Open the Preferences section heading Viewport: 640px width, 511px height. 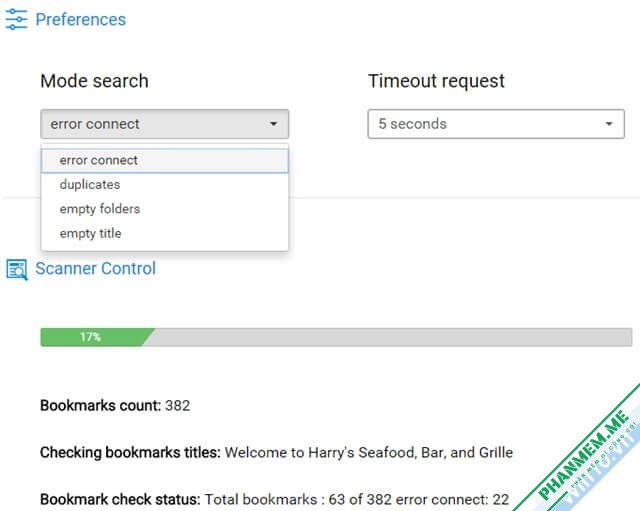pos(80,19)
